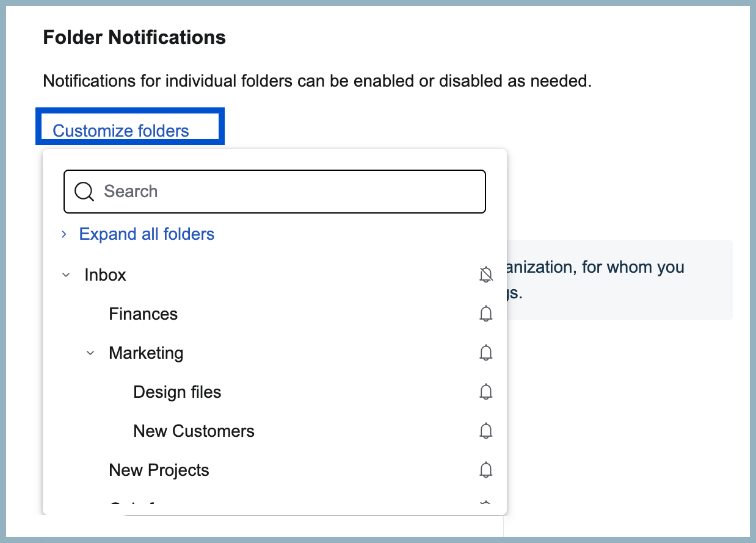
Task: Turn off notifications for the Marketing folder
Action: pyautogui.click(x=485, y=353)
